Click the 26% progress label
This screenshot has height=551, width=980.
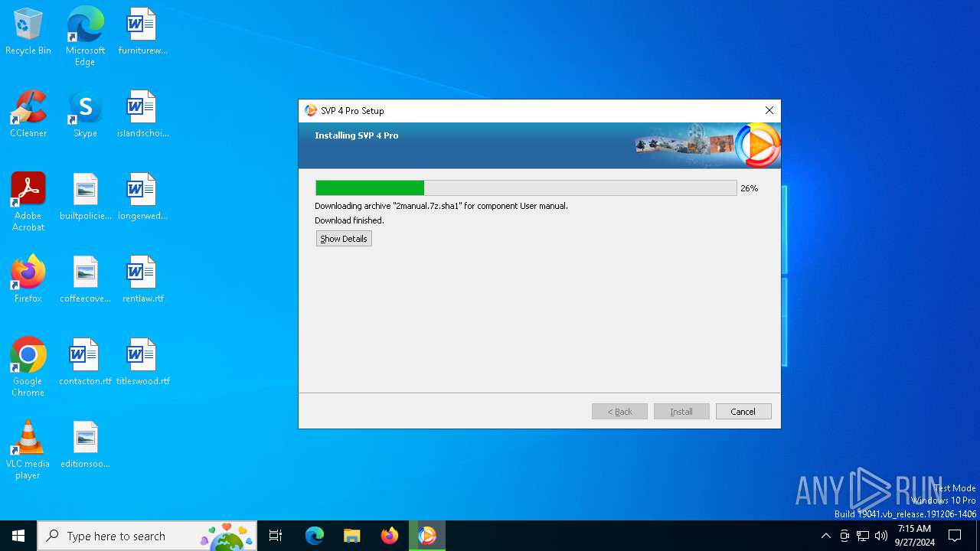(749, 188)
